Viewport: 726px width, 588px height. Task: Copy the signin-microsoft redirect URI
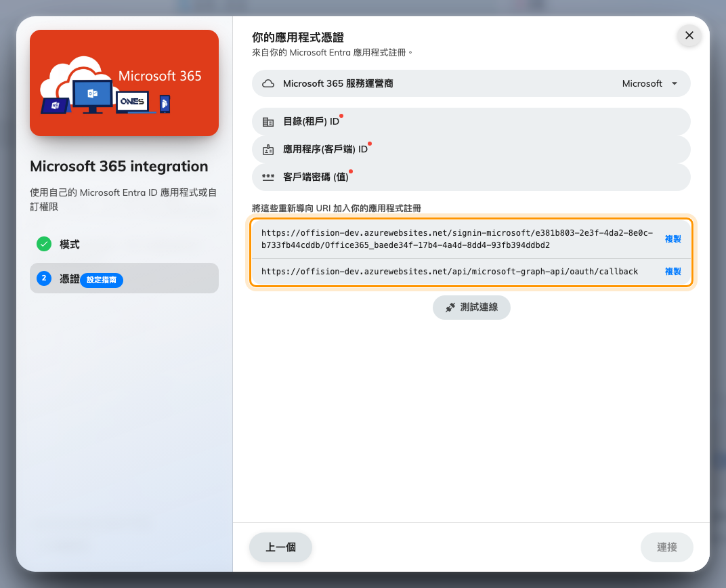coord(672,239)
